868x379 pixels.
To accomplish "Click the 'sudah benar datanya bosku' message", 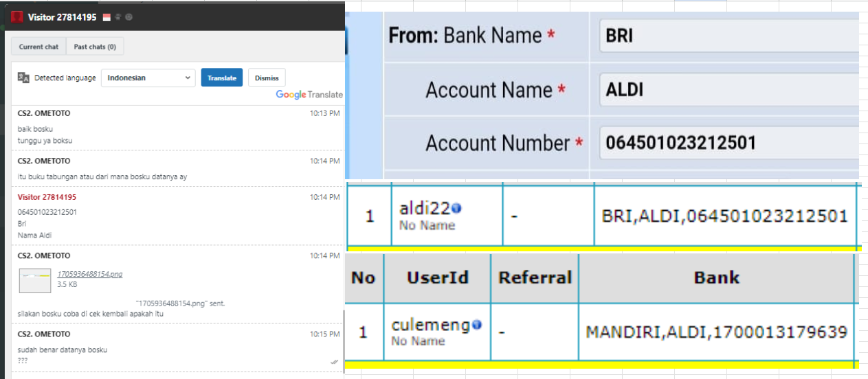I will pos(63,349).
